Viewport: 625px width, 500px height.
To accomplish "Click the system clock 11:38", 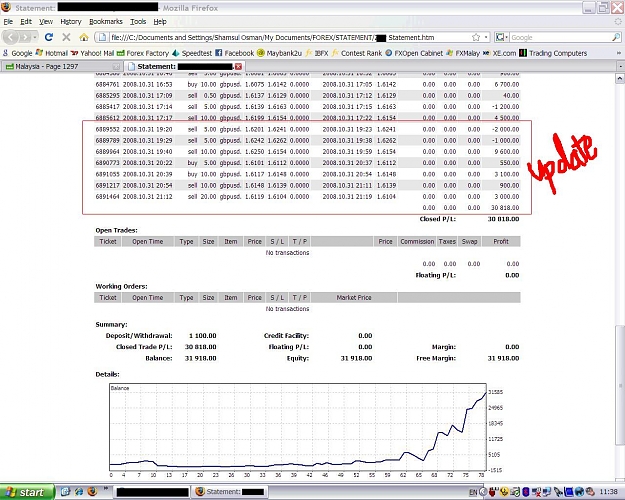I will [609, 492].
